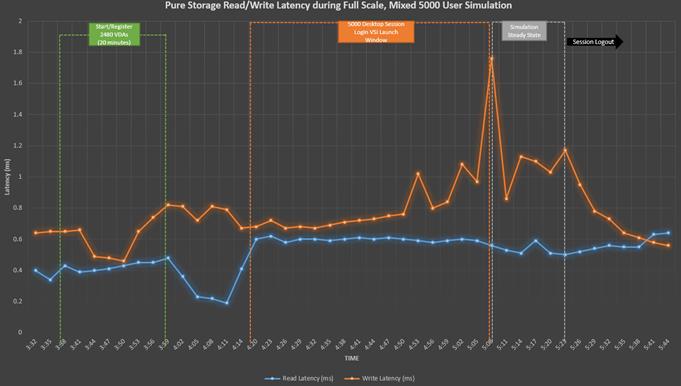Screen dimensions: 681x386
Task: Select the Read Latency data point at 5:44
Action: 668,233
